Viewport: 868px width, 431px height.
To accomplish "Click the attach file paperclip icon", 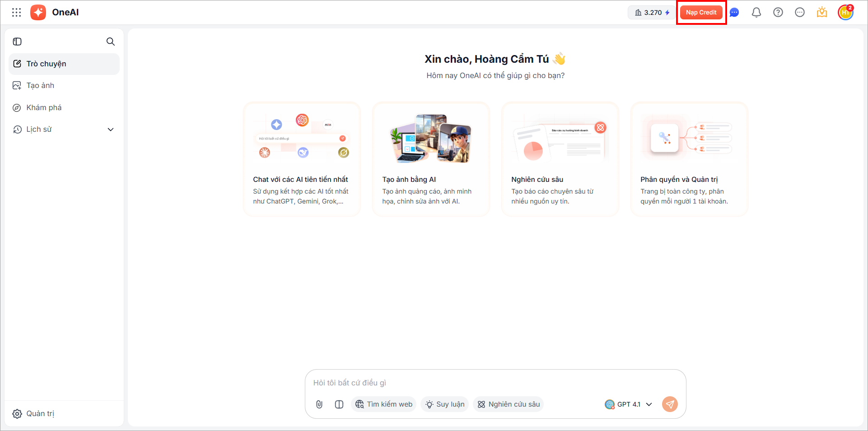I will pyautogui.click(x=319, y=404).
